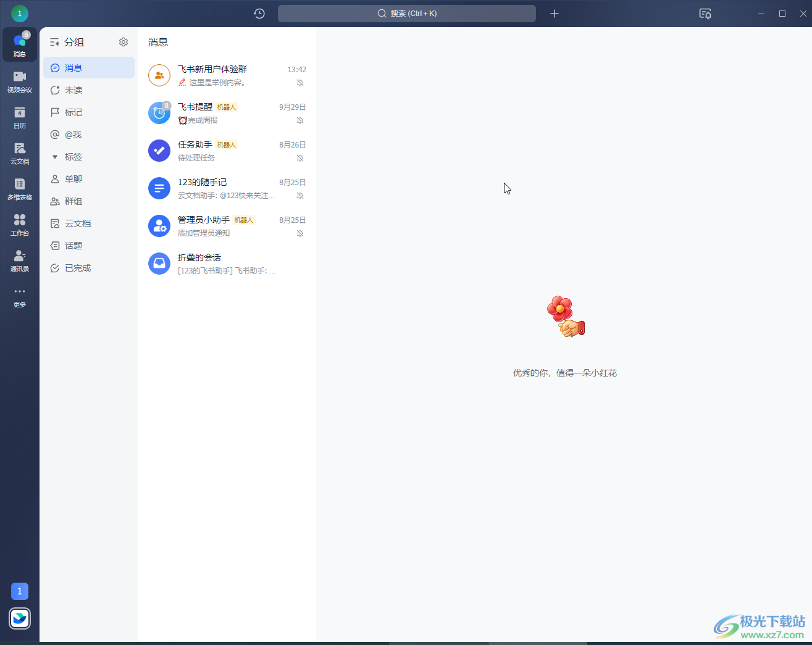Click the blue '1' workspace icon
The height and width of the screenshot is (645, 812).
20,591
